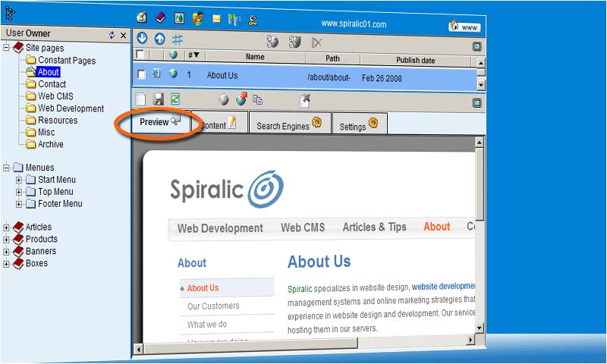Image resolution: width=607 pixels, height=364 pixels.
Task: Click the User Owner panel refresh icon
Action: coord(112,35)
